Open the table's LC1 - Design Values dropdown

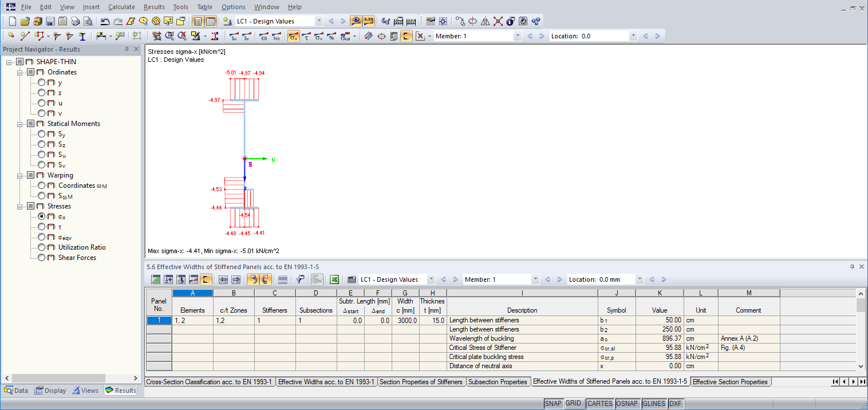(431, 279)
